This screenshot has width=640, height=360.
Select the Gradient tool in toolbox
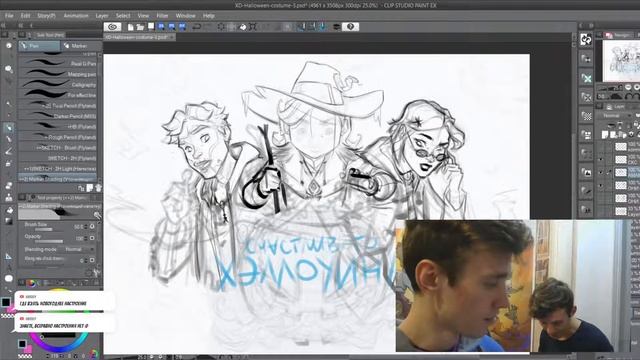click(9, 221)
